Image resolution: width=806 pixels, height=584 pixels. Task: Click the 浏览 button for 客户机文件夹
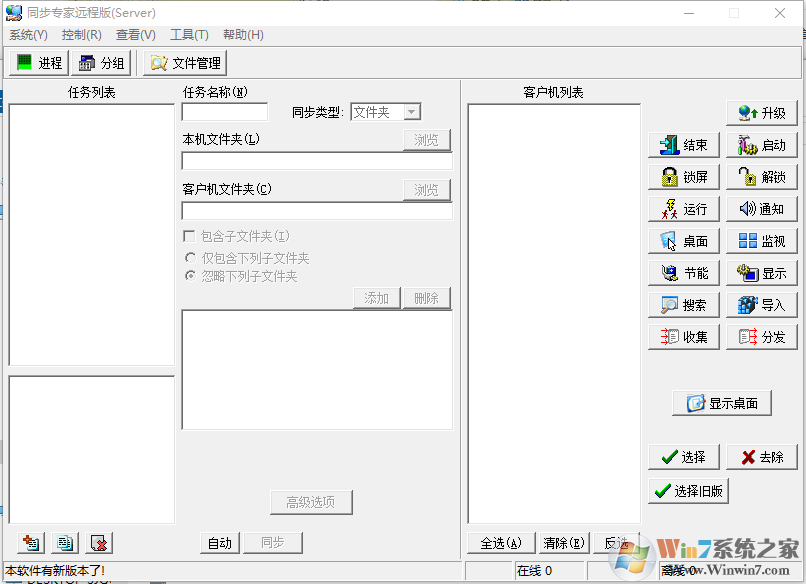(427, 190)
